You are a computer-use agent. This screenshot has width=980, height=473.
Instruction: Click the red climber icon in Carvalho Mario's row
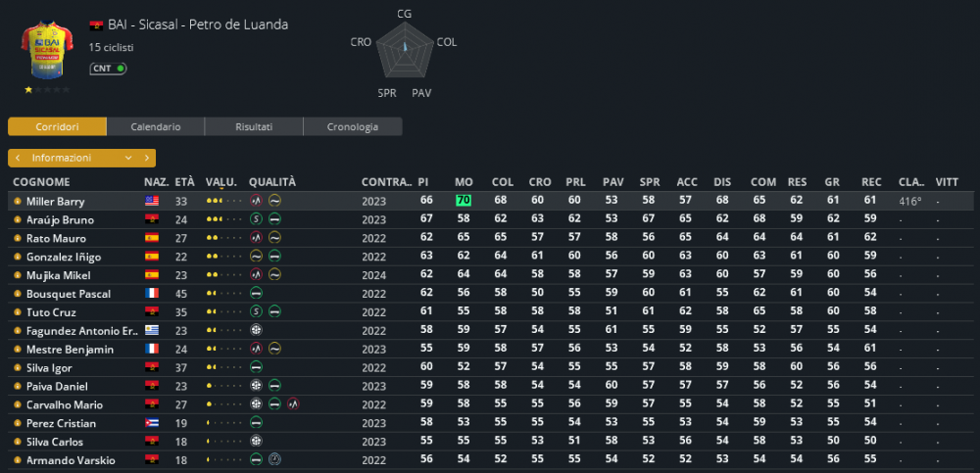[293, 404]
